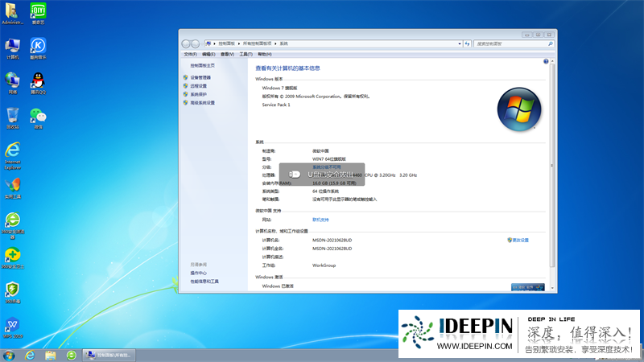Screen dimensions: 644x362
Task: Open the 编辑(E) menu
Action: pyautogui.click(x=208, y=54)
